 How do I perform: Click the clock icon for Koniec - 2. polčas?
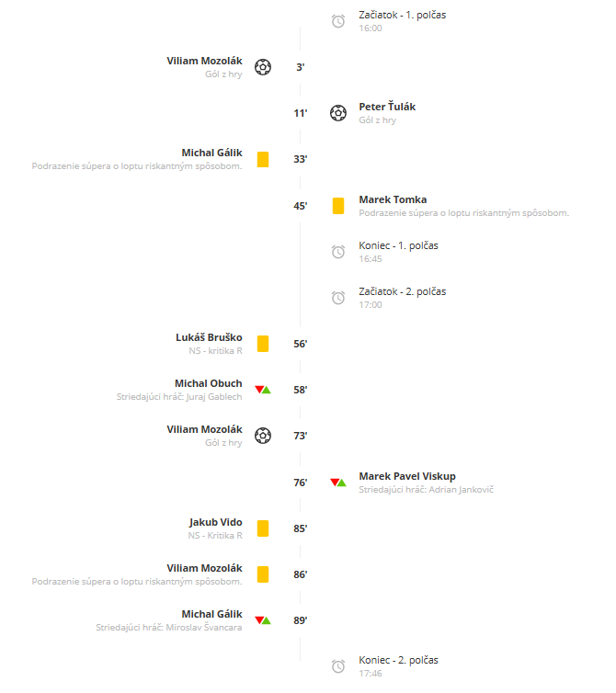[x=338, y=666]
